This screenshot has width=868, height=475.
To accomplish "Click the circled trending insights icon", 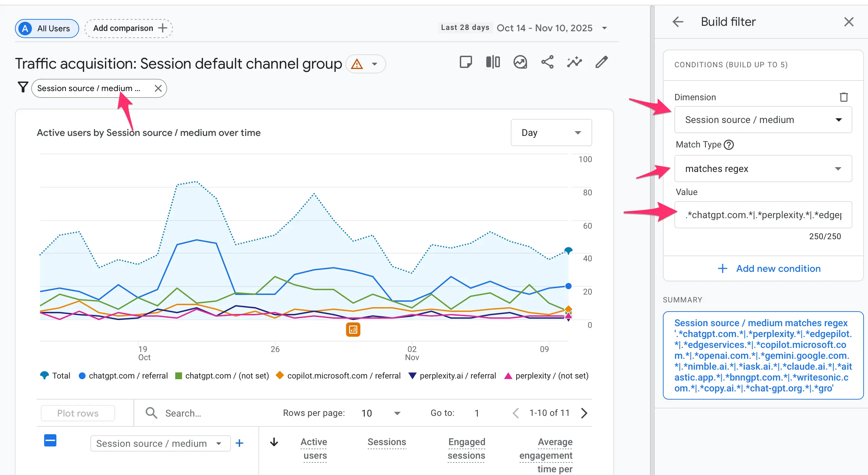I will [x=520, y=62].
